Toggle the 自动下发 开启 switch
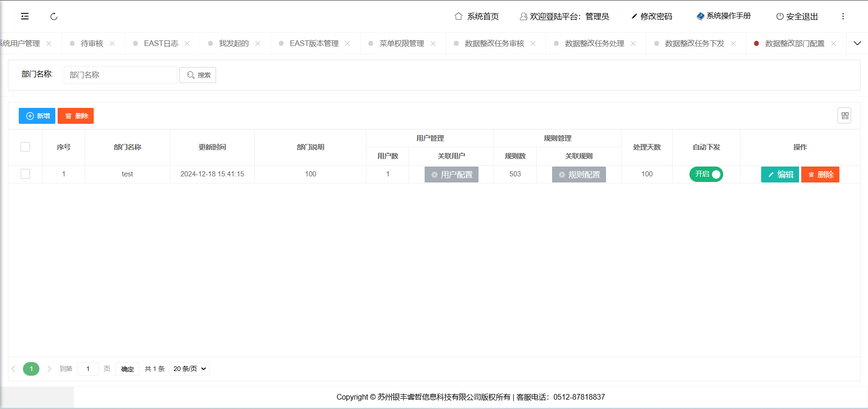868x409 pixels. click(x=706, y=174)
